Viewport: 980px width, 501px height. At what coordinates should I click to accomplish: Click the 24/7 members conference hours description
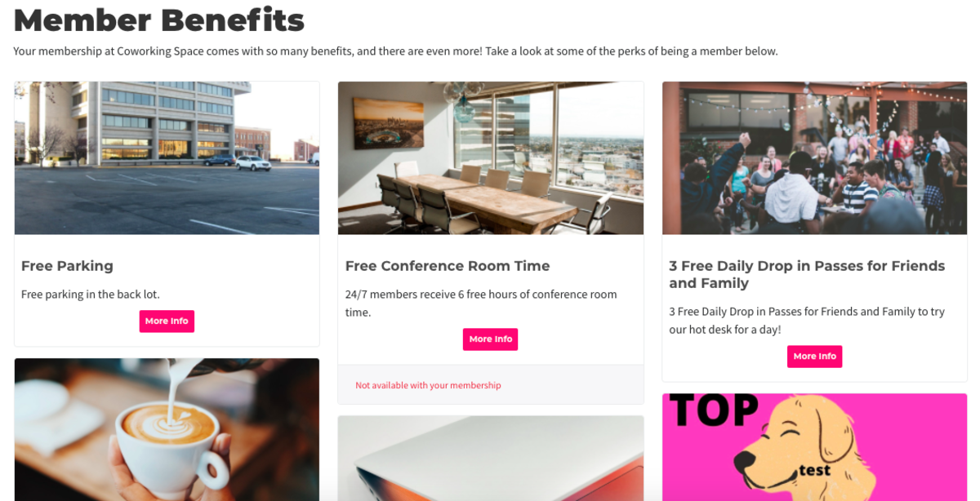tap(481, 303)
